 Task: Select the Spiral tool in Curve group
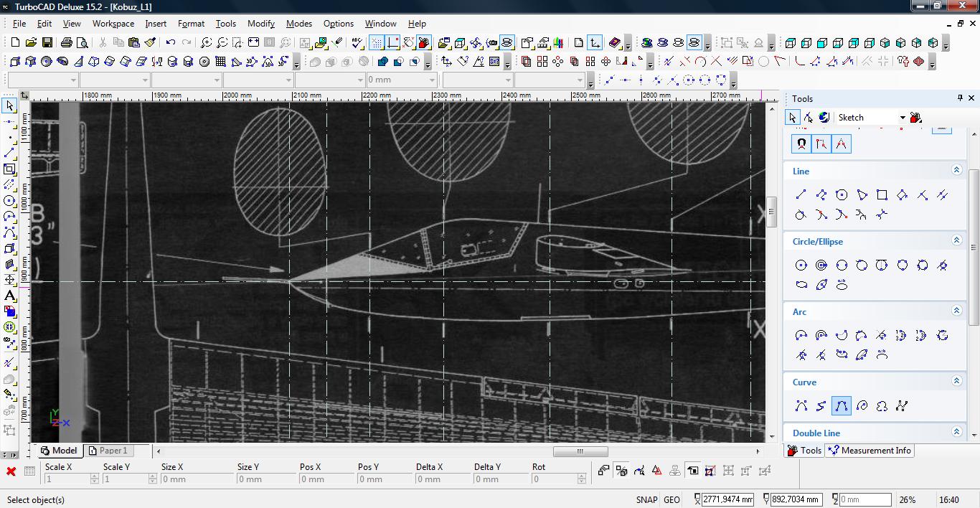coord(862,405)
